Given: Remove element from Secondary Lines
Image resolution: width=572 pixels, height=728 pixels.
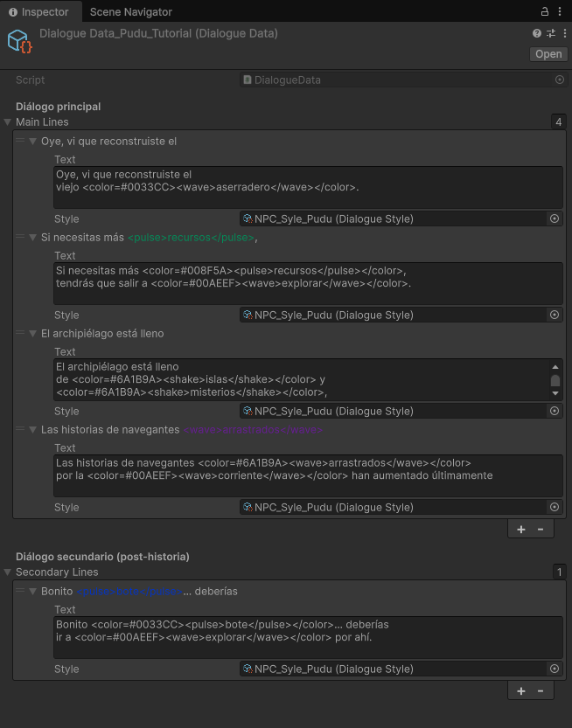Looking at the screenshot, I should [x=541, y=690].
